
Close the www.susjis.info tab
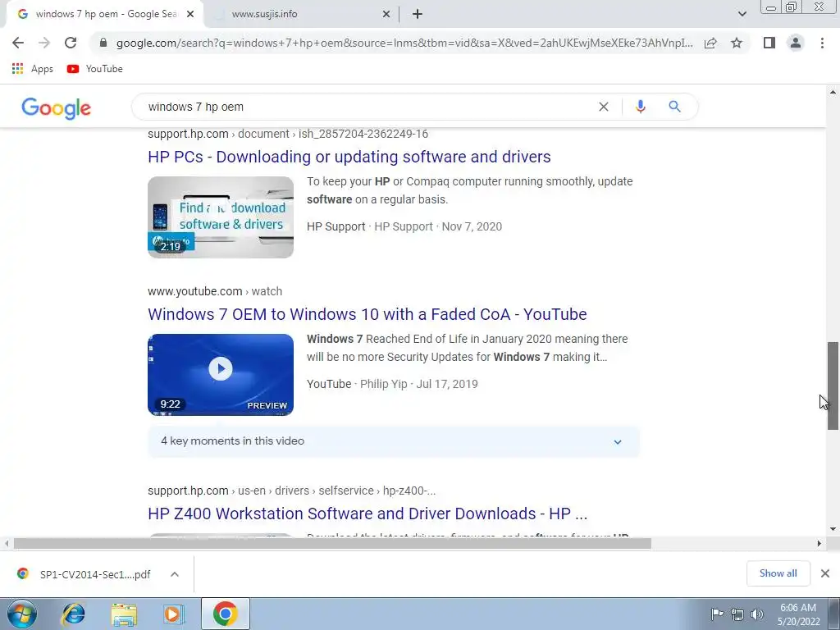386,15
